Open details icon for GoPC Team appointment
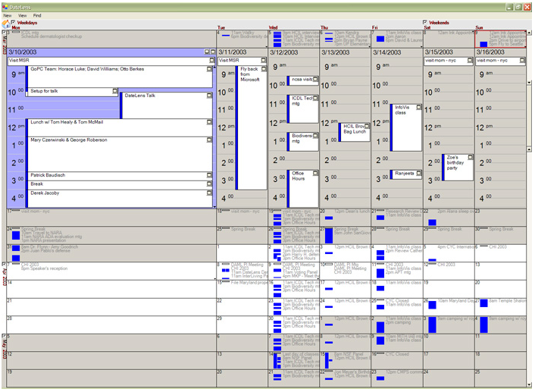Screen dimensions: 535x392 pyautogui.click(x=209, y=69)
